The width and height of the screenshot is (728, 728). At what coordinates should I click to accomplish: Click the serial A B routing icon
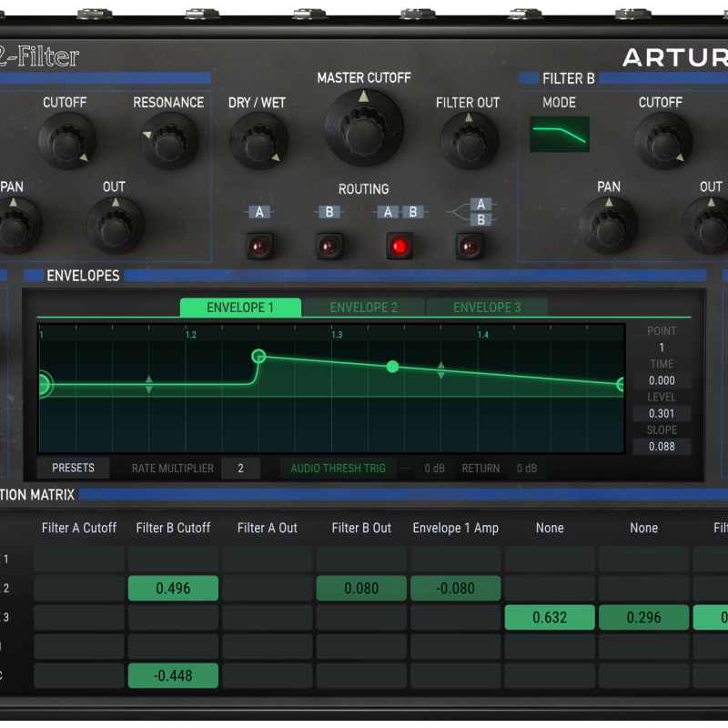pos(399,212)
